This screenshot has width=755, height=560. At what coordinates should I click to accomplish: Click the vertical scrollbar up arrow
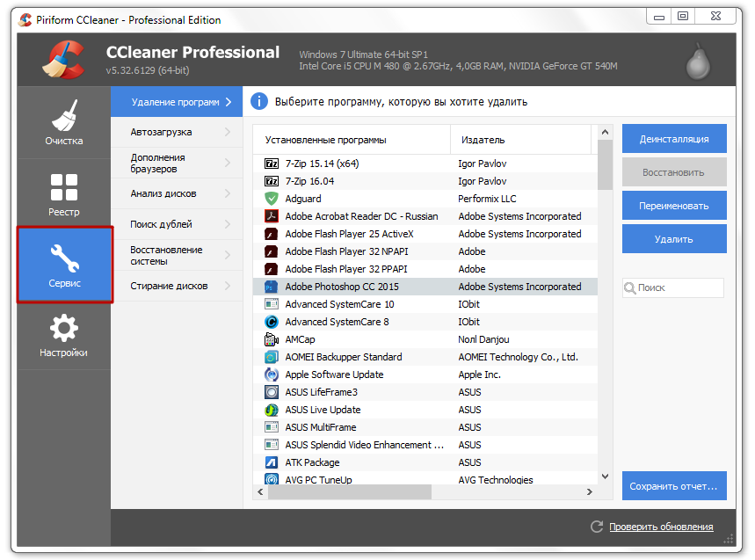click(x=606, y=132)
